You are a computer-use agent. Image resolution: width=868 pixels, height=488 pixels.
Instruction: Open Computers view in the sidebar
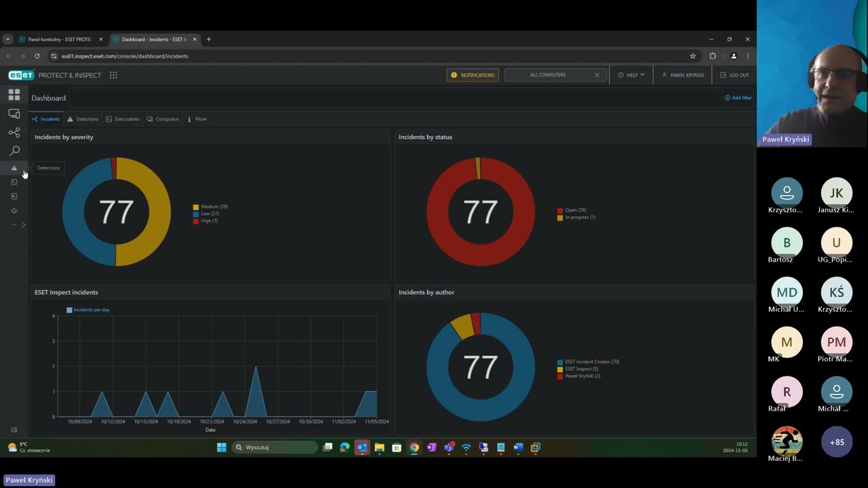tap(14, 114)
